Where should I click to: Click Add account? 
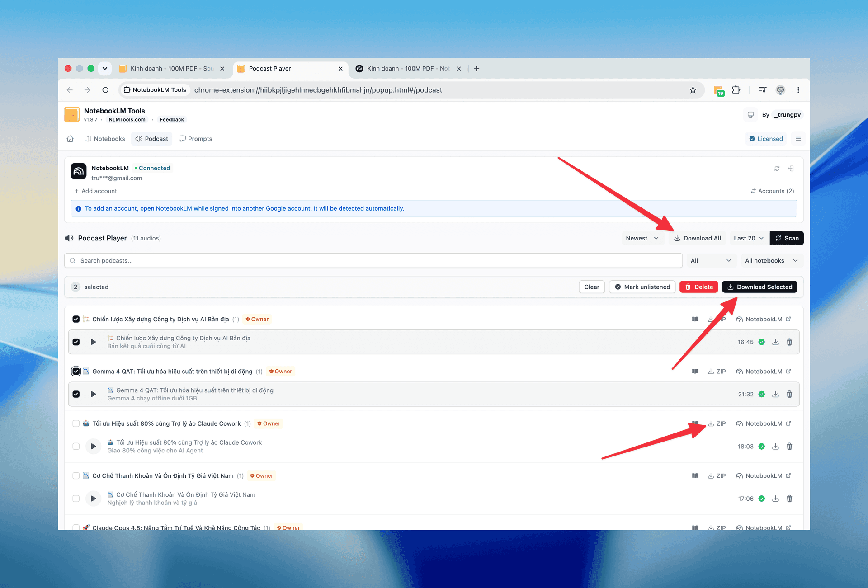coord(95,191)
